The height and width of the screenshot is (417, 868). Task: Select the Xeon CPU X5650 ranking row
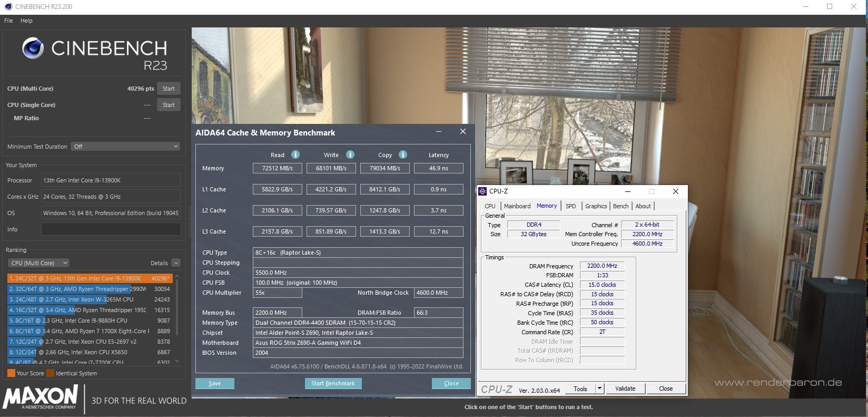[x=90, y=352]
